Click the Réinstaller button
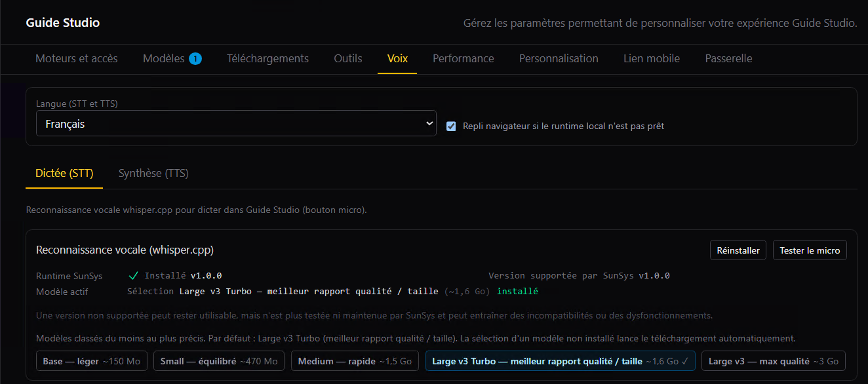 pos(738,250)
